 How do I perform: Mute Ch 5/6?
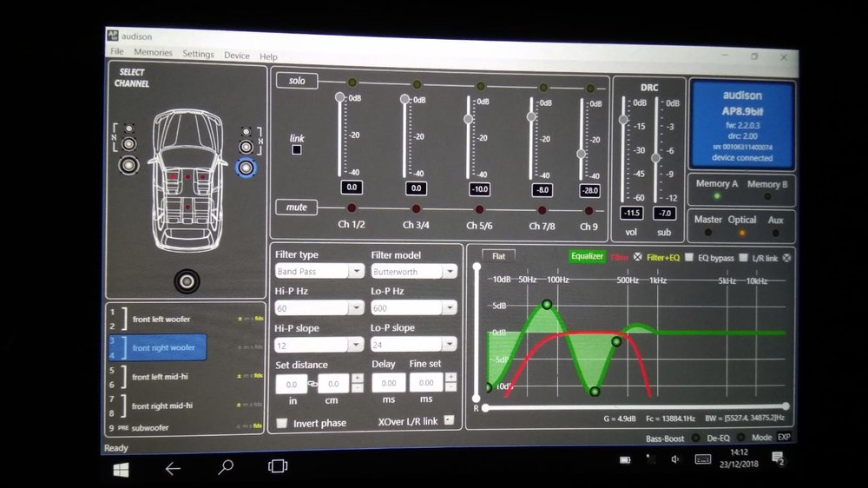(x=479, y=209)
